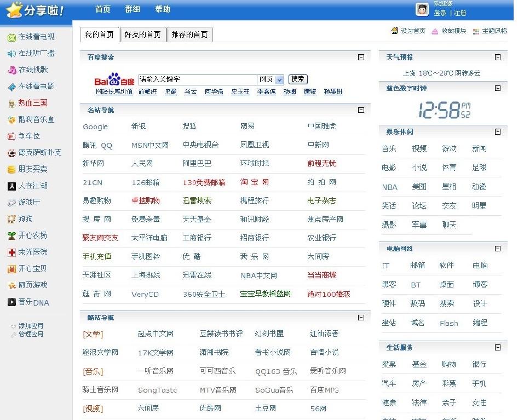Click the 管理应用 wrench icon
The image size is (518, 420).
coord(13,335)
